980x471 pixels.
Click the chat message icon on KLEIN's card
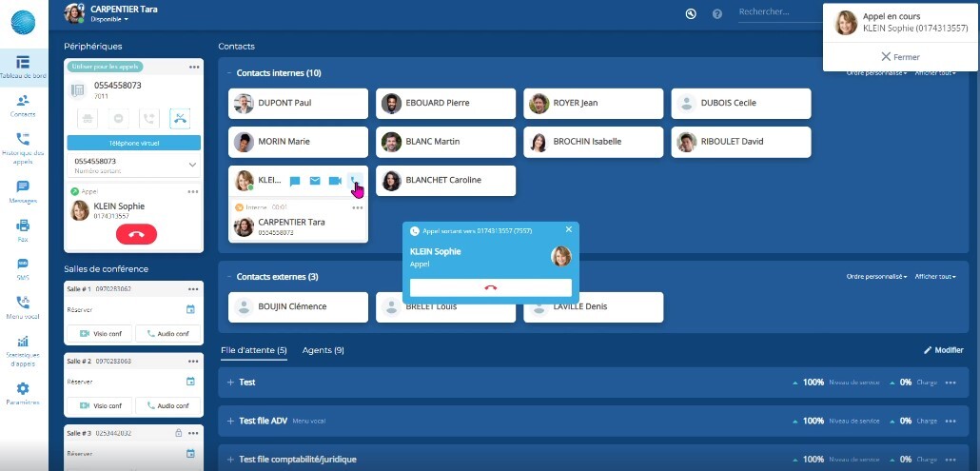[x=295, y=181]
